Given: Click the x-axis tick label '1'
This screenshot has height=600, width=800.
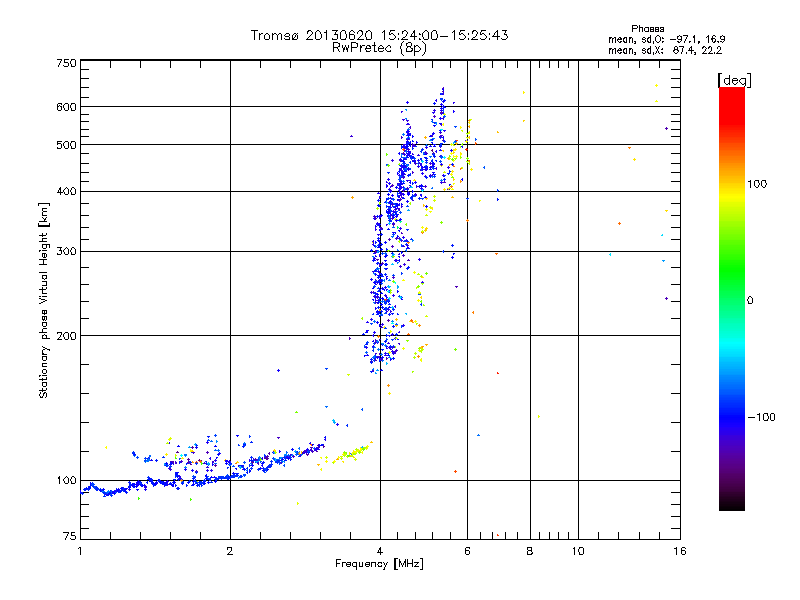Looking at the screenshot, I should click(x=80, y=551).
